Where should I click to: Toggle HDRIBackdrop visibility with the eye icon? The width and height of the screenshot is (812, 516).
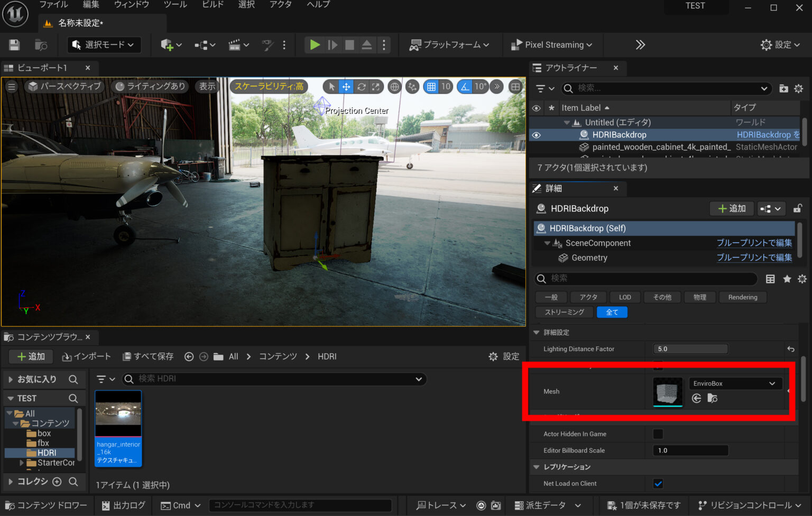(x=536, y=135)
